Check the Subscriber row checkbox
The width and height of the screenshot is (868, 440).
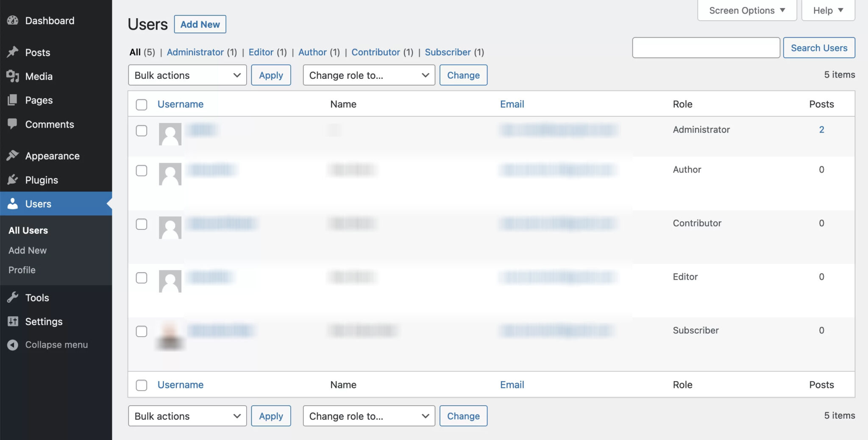(142, 331)
